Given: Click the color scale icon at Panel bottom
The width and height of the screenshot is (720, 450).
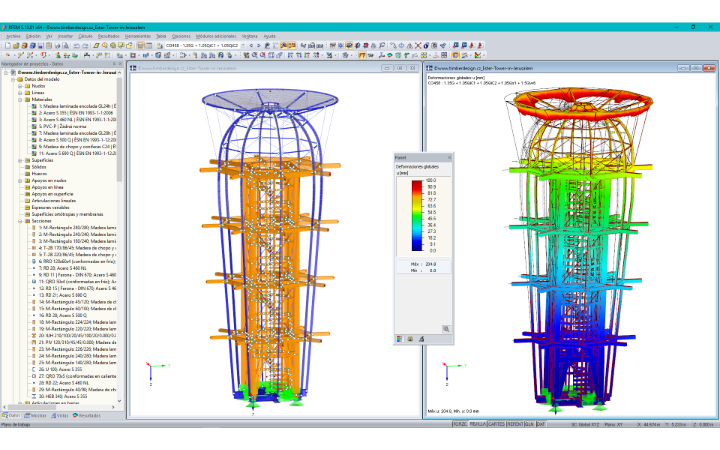Looking at the screenshot, I should 399,339.
